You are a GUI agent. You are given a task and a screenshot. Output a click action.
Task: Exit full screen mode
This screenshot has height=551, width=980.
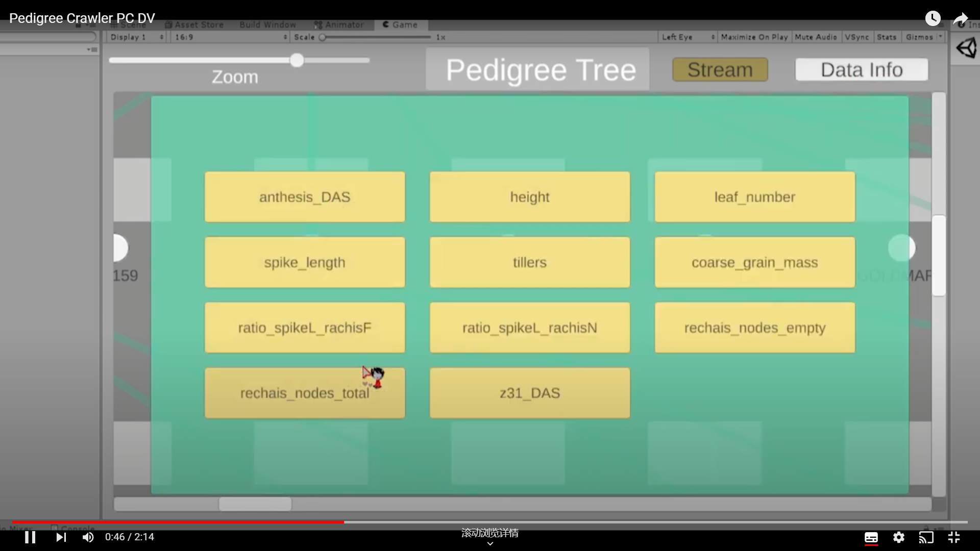coord(953,537)
